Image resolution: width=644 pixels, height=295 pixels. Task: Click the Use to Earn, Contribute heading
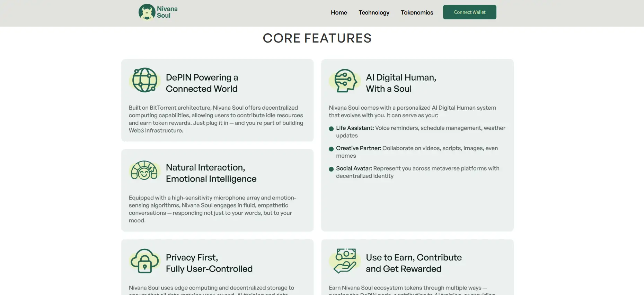point(414,263)
